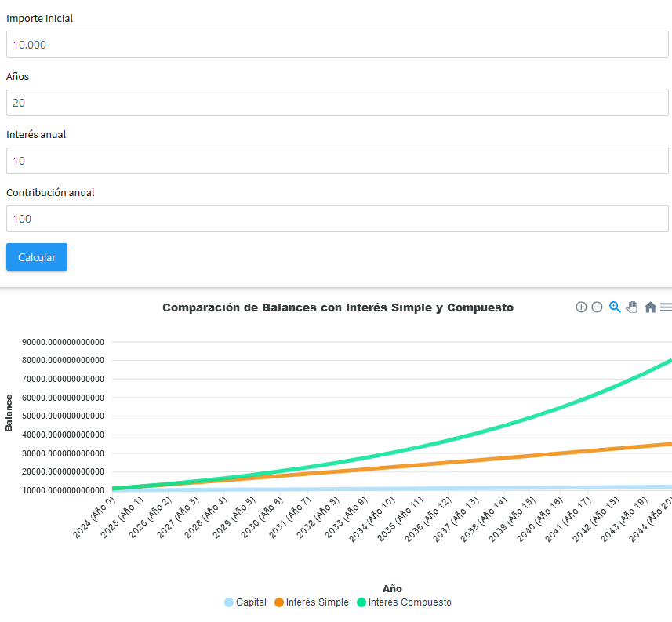Zoom out with the minus icon

(x=597, y=307)
